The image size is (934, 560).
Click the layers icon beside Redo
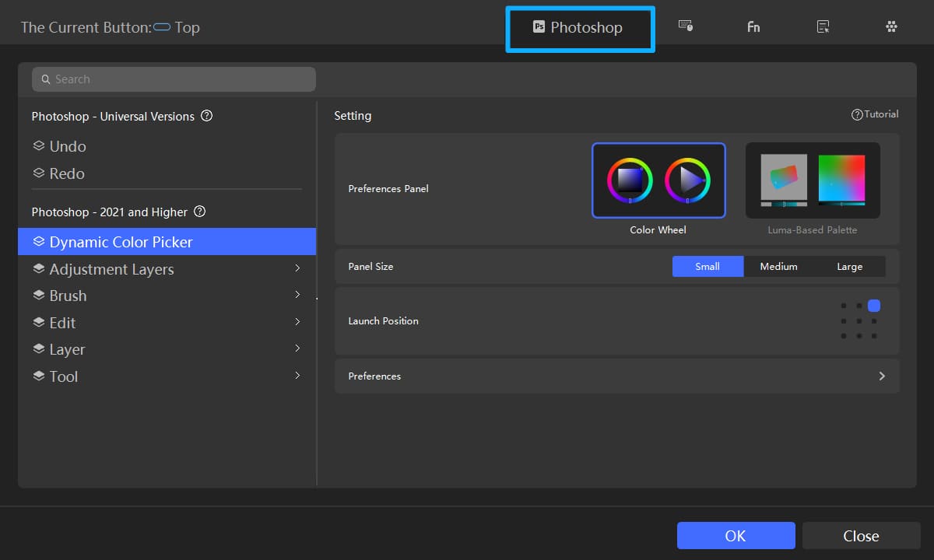[x=39, y=173]
